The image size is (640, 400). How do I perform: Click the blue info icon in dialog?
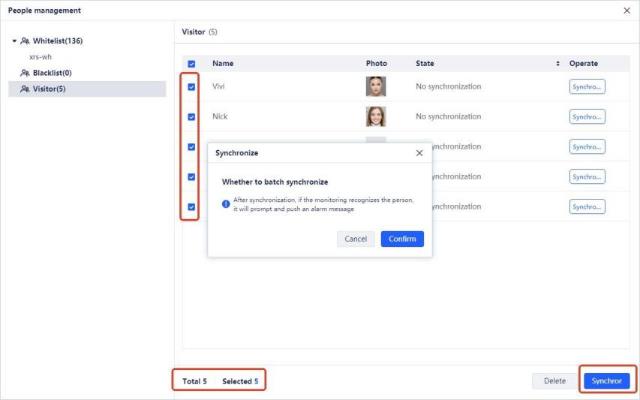[x=226, y=203]
